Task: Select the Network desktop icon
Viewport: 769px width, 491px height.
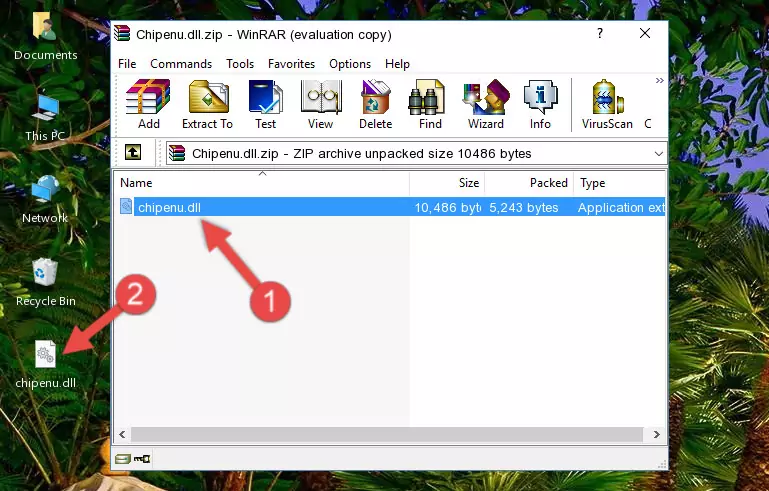Action: click(45, 199)
